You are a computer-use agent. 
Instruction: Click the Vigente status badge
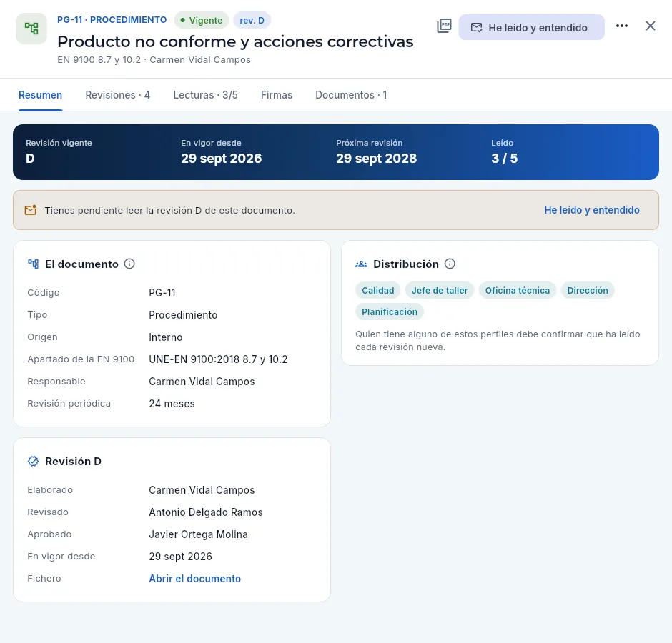202,20
